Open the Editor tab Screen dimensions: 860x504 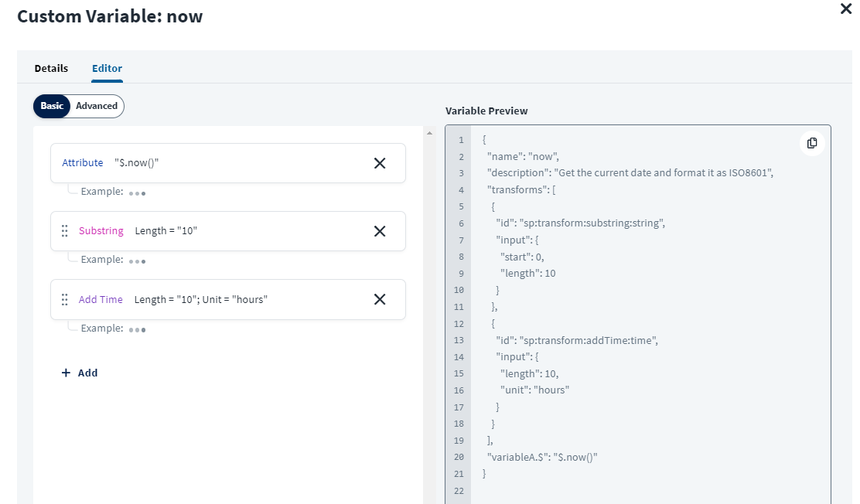click(107, 68)
